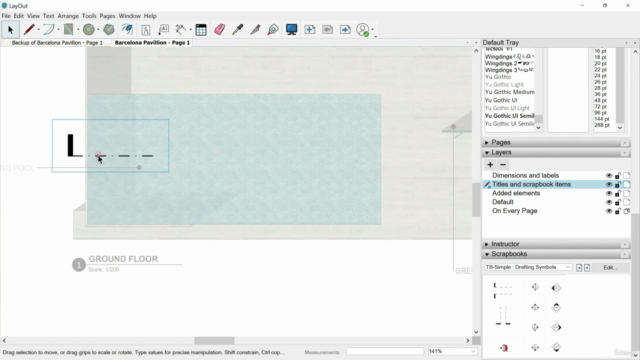
Task: Hide the Dimensions and labels layer
Action: [x=609, y=176]
